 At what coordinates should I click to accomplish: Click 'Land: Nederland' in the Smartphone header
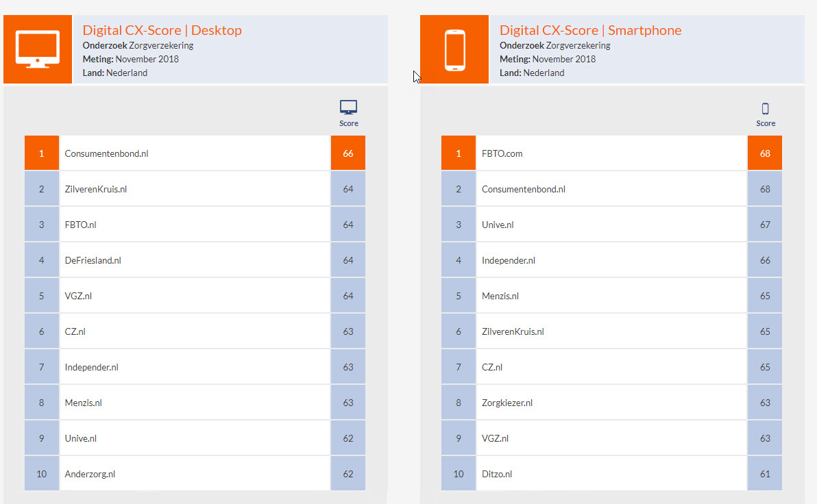[532, 73]
